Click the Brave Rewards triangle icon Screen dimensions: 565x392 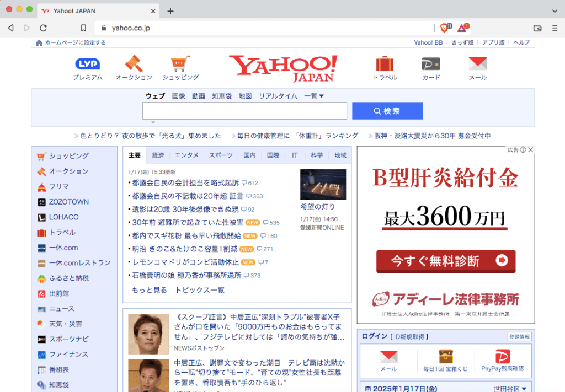point(463,28)
